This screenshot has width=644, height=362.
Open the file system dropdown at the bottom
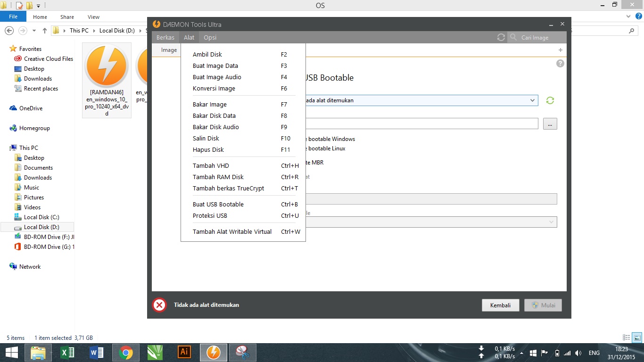(552, 222)
